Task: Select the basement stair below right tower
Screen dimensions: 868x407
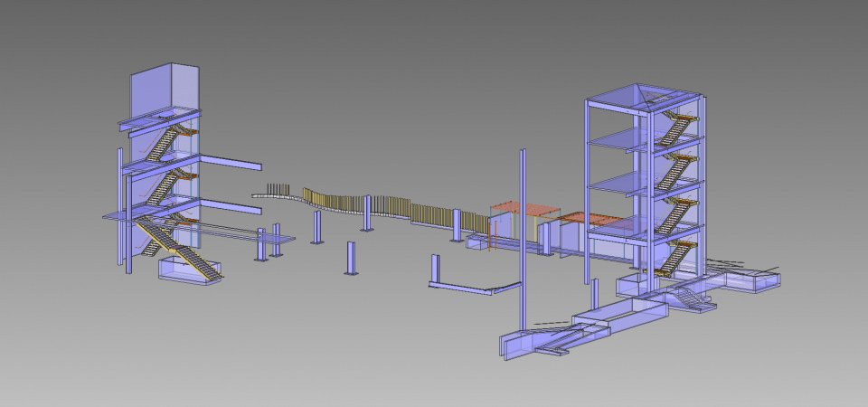Action: tap(691, 298)
